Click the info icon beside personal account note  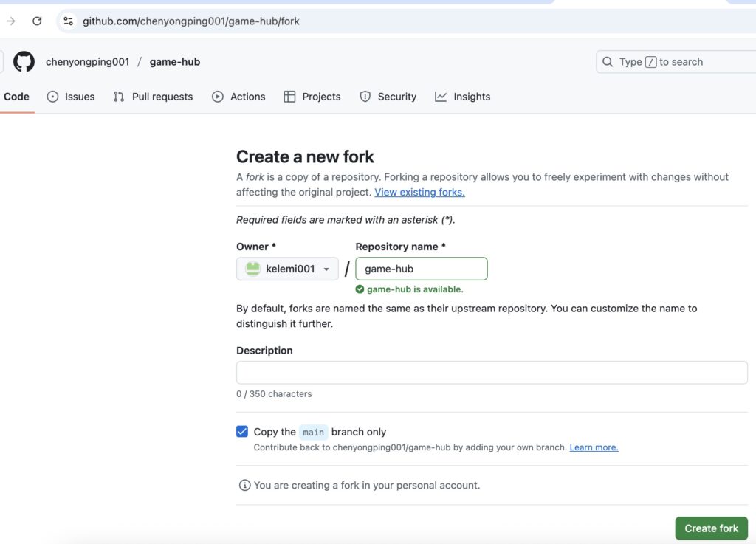tap(244, 485)
